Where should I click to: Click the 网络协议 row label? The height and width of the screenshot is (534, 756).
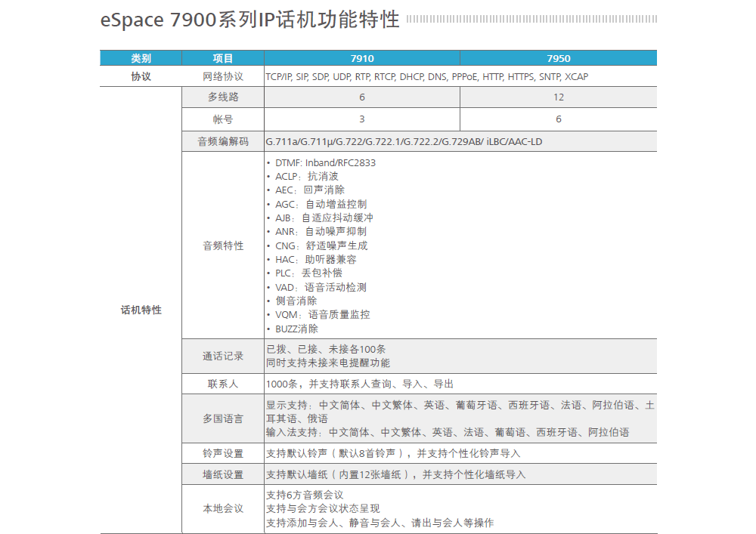pos(223,76)
